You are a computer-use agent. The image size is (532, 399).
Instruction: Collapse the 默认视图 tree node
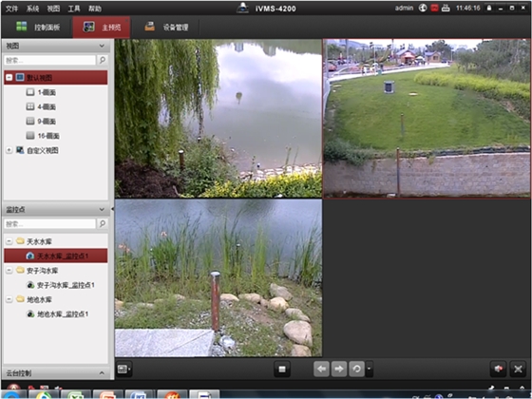9,77
